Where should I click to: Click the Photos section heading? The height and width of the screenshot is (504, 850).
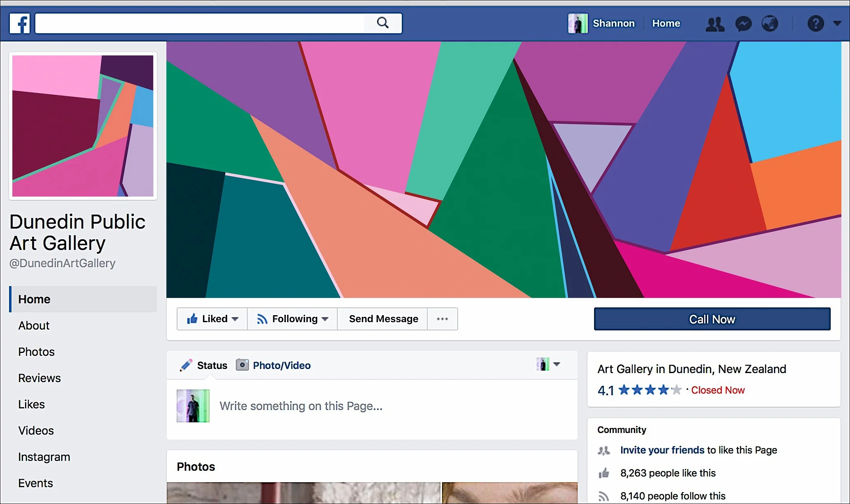click(196, 467)
